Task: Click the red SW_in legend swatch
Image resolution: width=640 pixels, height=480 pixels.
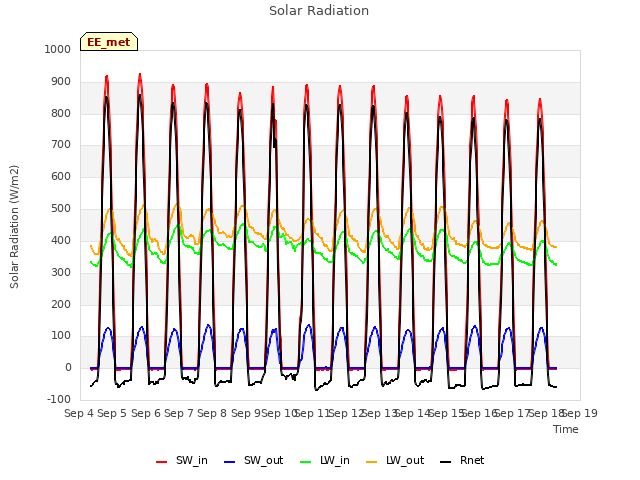Action: pyautogui.click(x=162, y=462)
